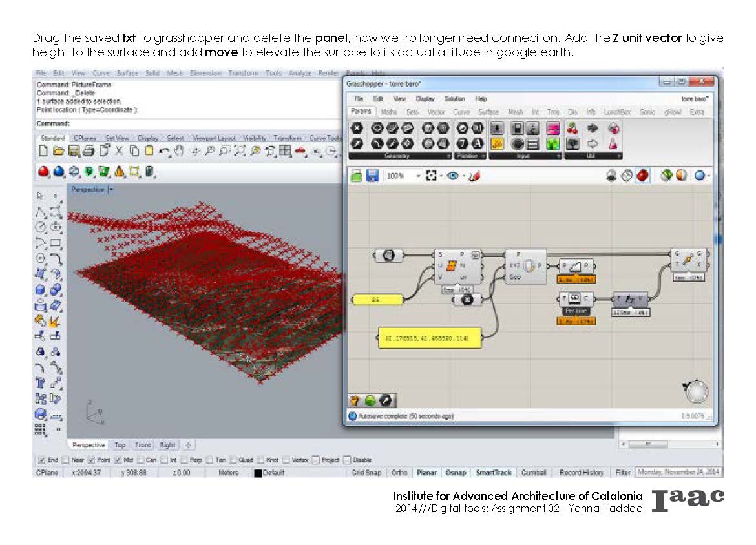756x545 pixels.
Task: Select the Pan hand tool in Rhino
Action: pos(180,152)
